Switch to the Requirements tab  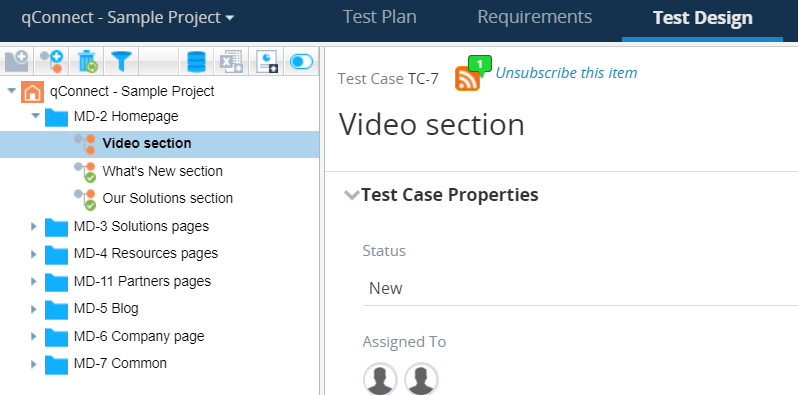pyautogui.click(x=534, y=17)
